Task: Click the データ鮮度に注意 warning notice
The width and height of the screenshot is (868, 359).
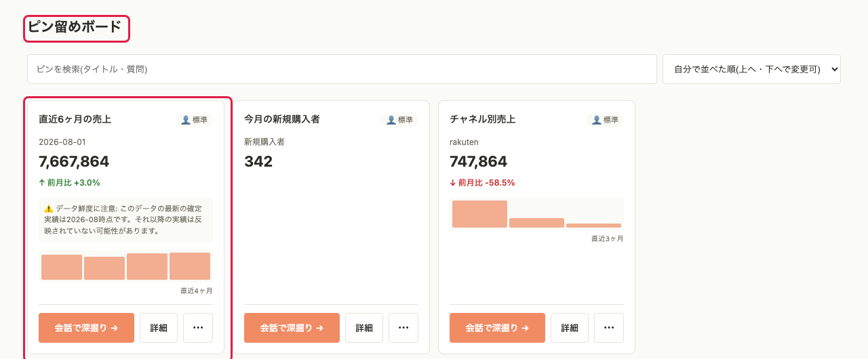Action: pos(125,219)
